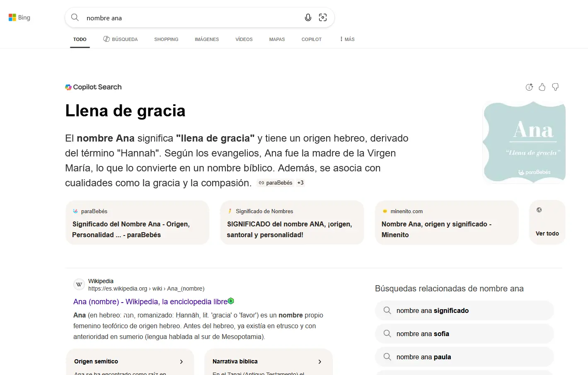Click the Ana name card image

[524, 142]
